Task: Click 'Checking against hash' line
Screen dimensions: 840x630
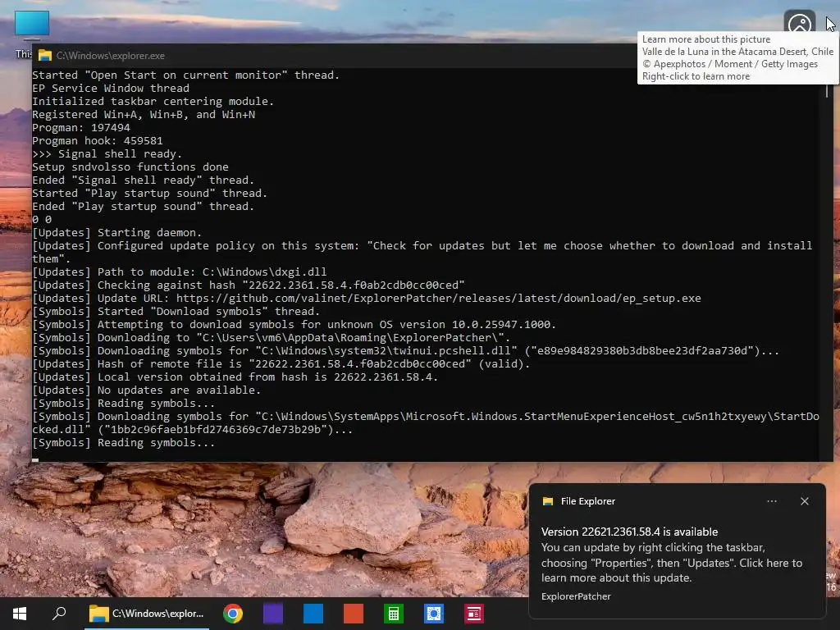Action: [249, 285]
